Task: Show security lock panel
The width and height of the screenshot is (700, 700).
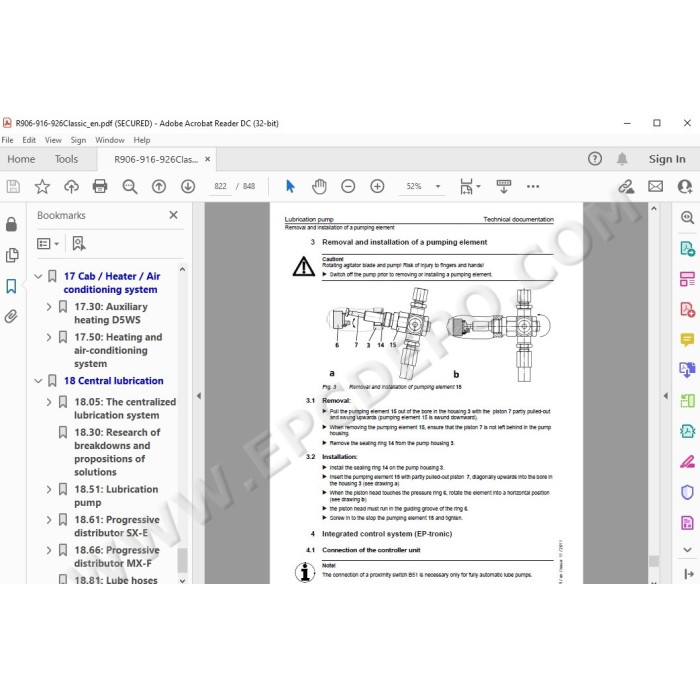Action: 11,224
